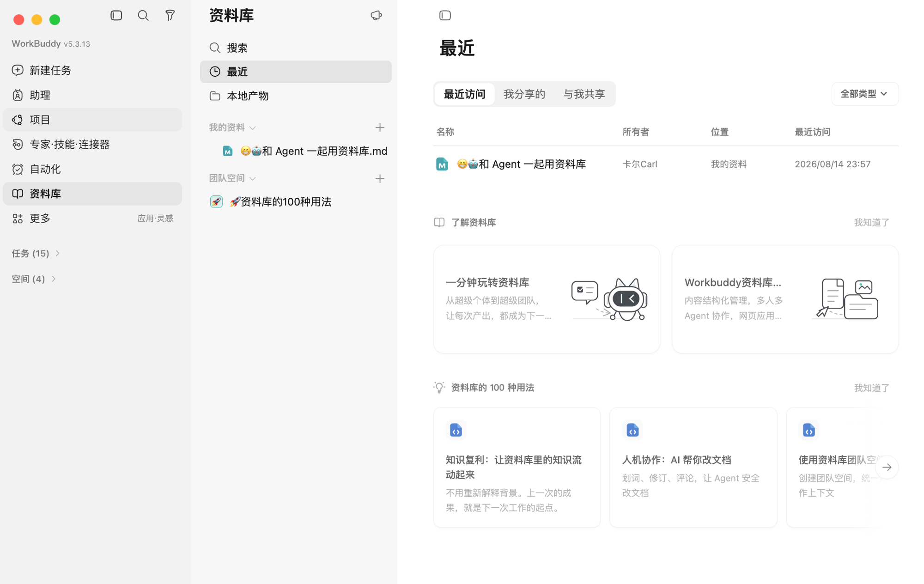
Task: Click the megaphone announcement icon
Action: [376, 16]
